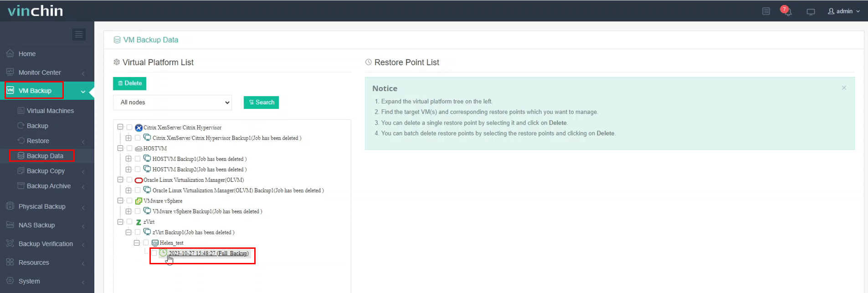
Task: Open the All nodes dropdown
Action: click(x=172, y=103)
